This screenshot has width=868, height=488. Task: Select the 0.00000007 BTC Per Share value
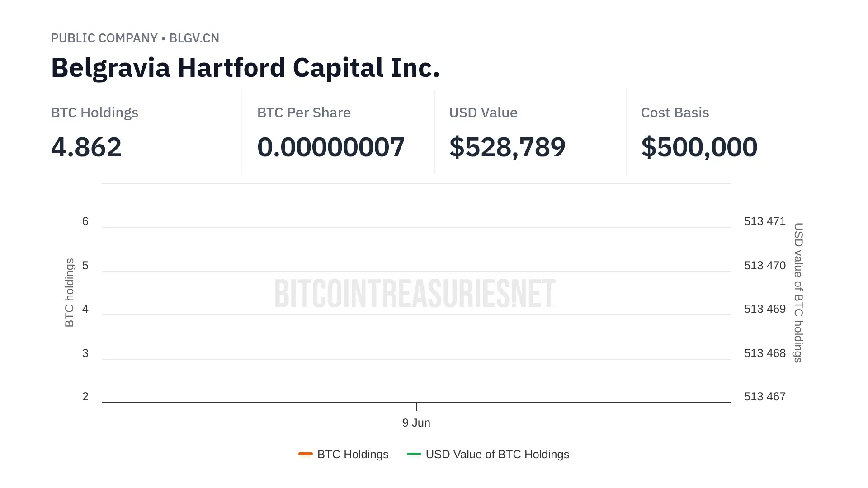330,147
